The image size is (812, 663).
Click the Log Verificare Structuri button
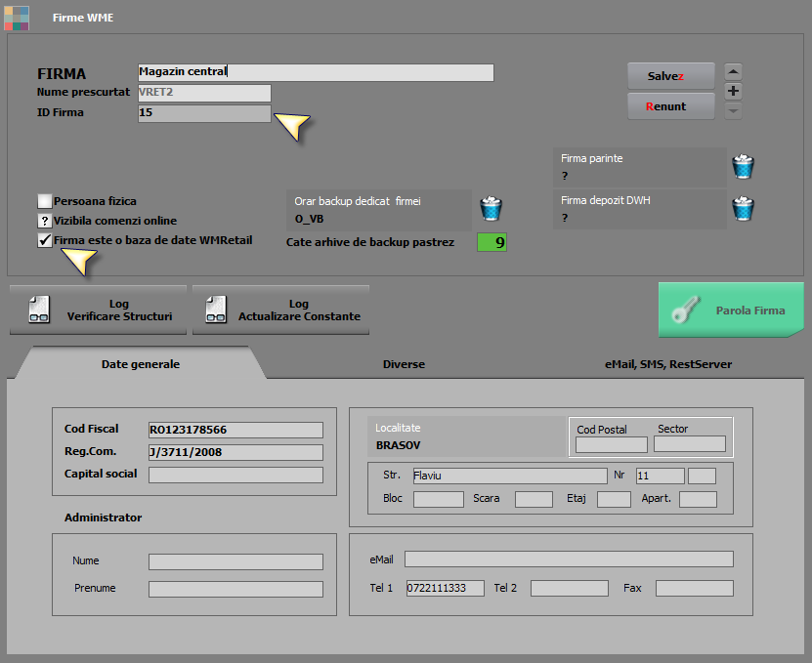pyautogui.click(x=98, y=311)
